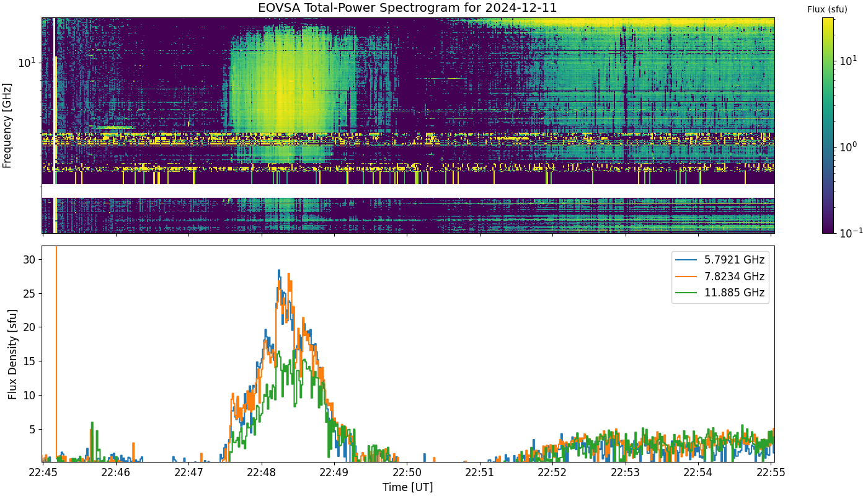This screenshot has width=868, height=496.
Task: Click the 22:54 time tick label
Action: tap(699, 472)
